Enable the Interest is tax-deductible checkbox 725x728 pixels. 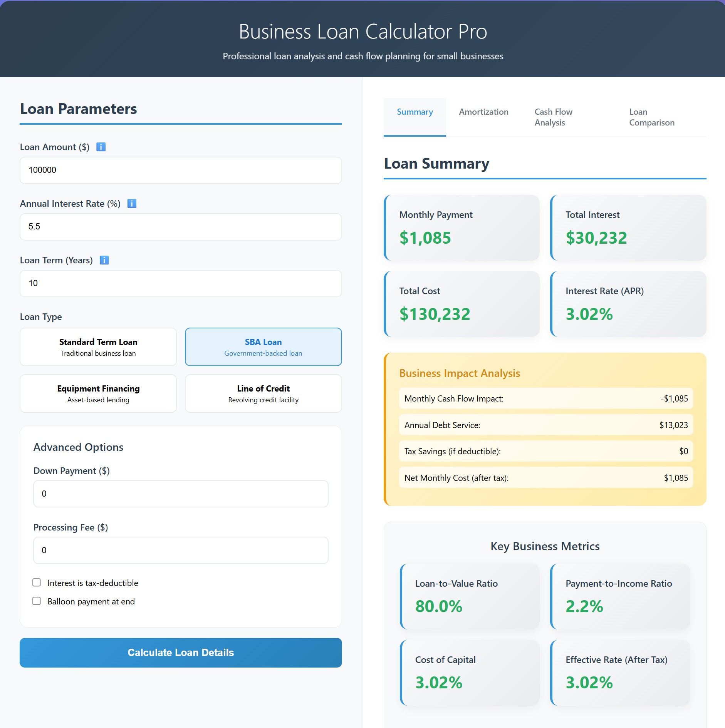[37, 582]
